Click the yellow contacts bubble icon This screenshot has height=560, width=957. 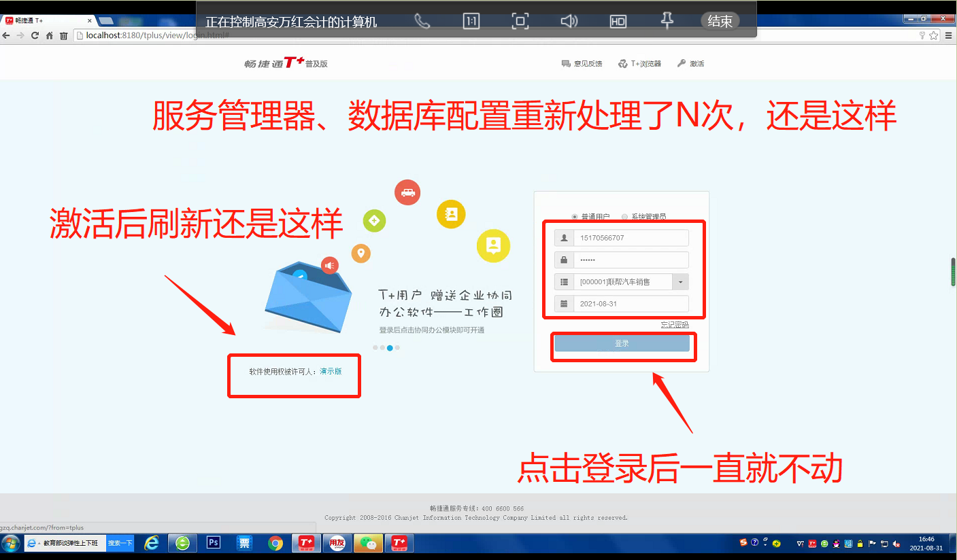pos(451,215)
